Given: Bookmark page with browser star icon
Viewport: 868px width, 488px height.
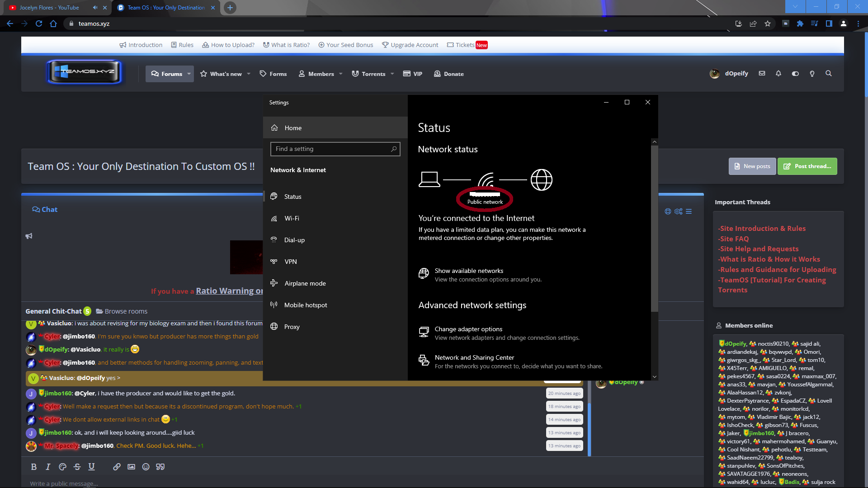Looking at the screenshot, I should 768,24.
